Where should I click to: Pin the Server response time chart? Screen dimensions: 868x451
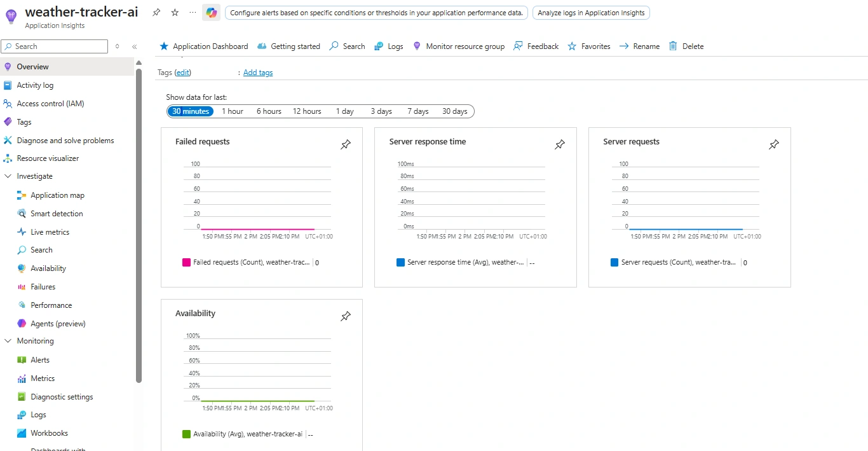[560, 145]
